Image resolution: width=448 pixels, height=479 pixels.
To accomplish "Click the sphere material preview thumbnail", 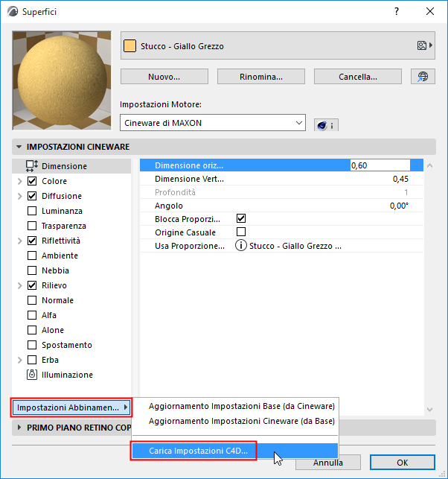I will pos(62,80).
